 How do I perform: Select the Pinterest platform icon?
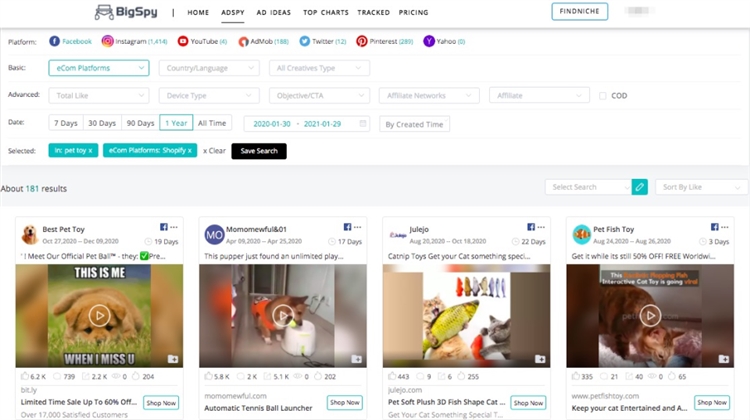coord(362,41)
